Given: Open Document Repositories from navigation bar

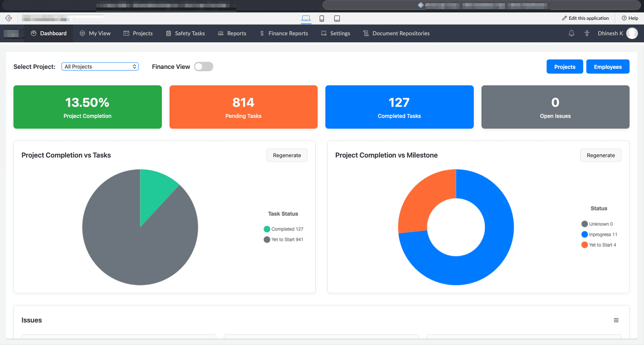Looking at the screenshot, I should pos(396,33).
